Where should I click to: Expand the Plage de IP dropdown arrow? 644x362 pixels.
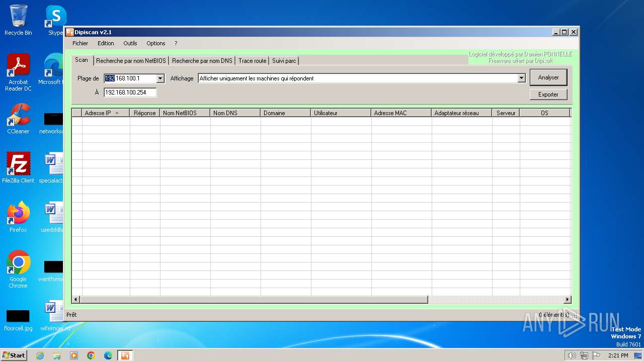click(160, 78)
